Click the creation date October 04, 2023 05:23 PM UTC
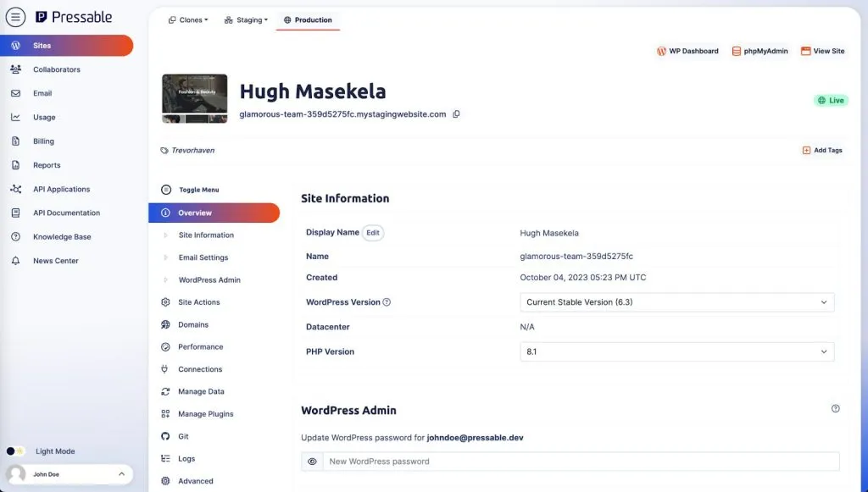Viewport: 868px width, 492px height. pos(583,278)
